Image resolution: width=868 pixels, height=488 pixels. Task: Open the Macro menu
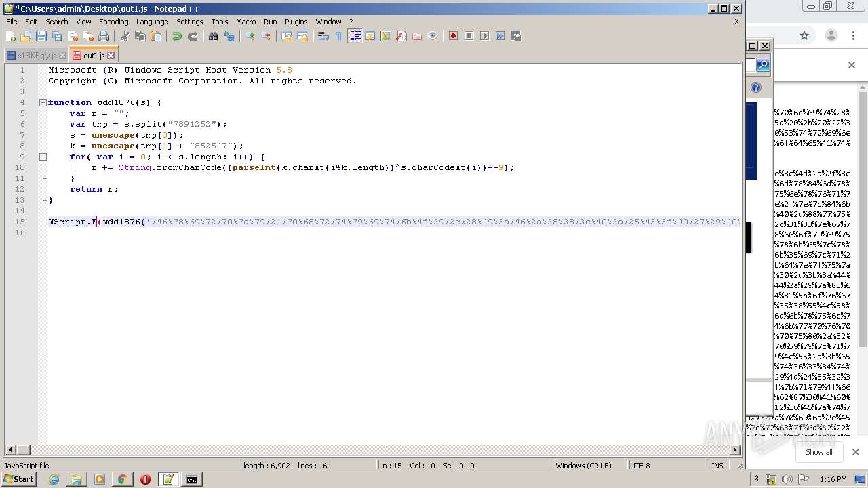coord(245,22)
